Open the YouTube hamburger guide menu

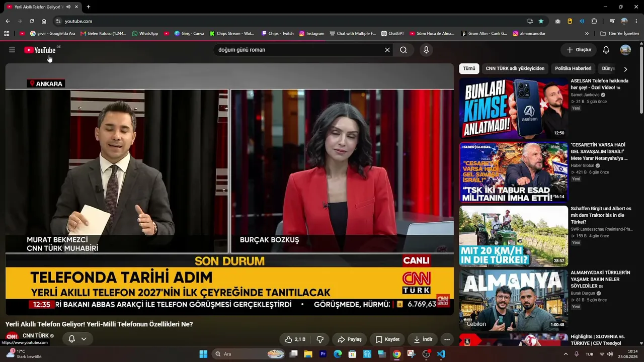click(12, 50)
